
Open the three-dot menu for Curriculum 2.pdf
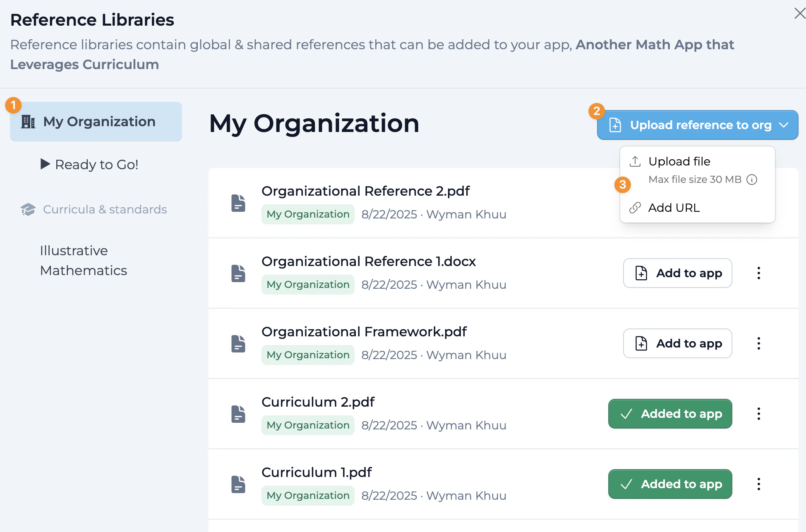[759, 414]
